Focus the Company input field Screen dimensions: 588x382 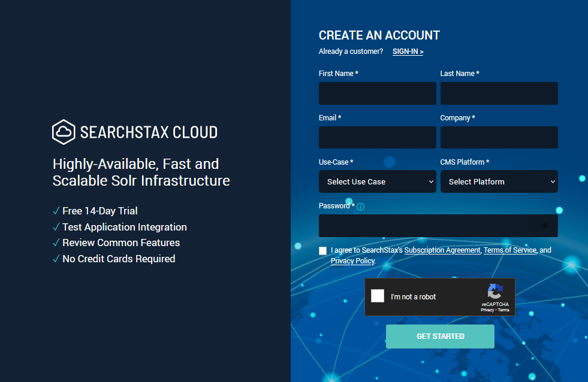tap(499, 138)
